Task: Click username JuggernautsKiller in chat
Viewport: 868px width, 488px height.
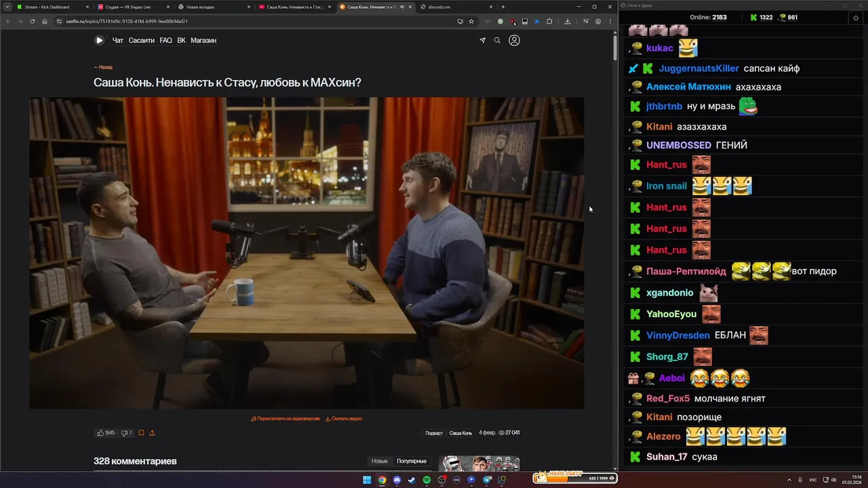Action: (698, 68)
